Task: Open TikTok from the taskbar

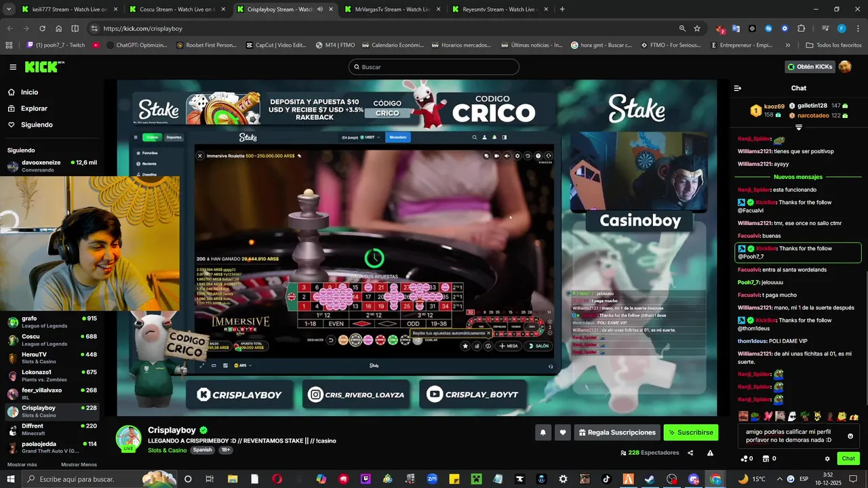Action: click(606, 479)
